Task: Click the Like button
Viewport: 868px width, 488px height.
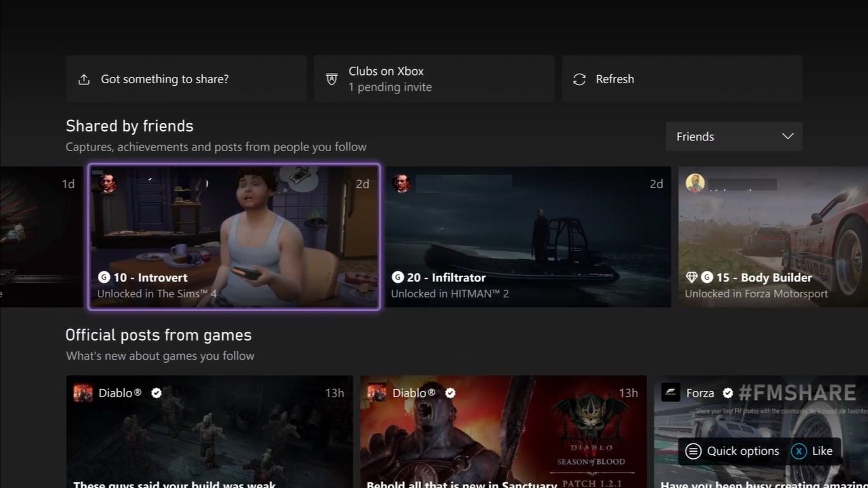Action: (x=811, y=451)
